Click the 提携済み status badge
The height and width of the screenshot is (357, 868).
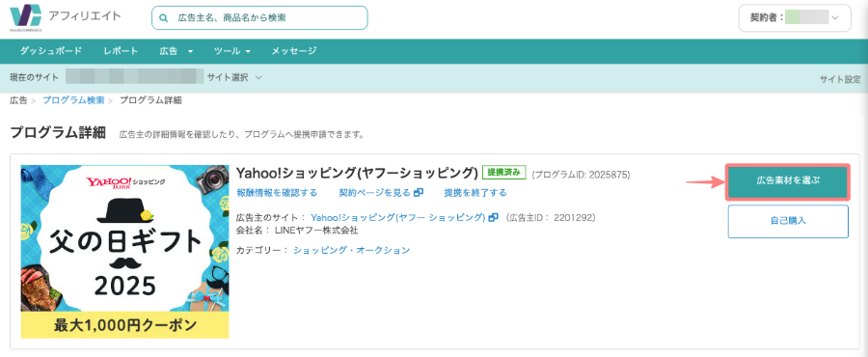(x=503, y=172)
